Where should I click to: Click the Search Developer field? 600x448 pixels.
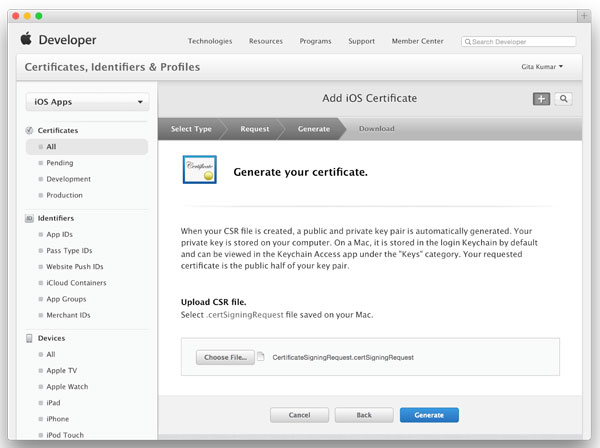click(x=518, y=42)
